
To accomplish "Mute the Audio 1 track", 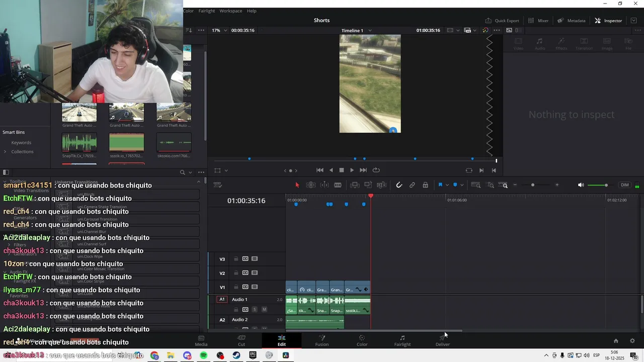I will coord(264,310).
